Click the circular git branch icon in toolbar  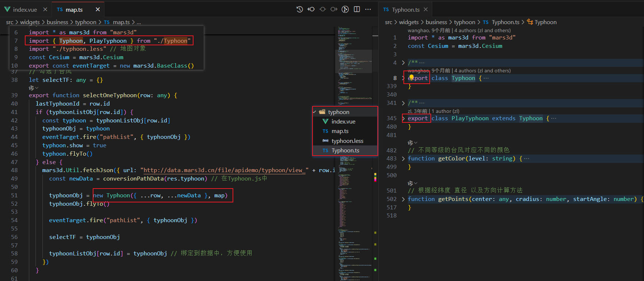click(x=345, y=10)
